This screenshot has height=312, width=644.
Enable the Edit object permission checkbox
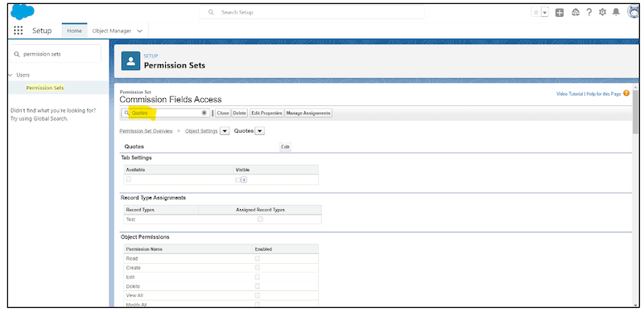click(x=258, y=277)
